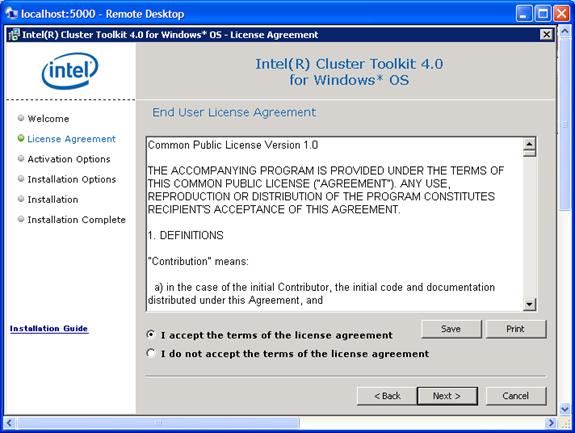Click Remote Desktop horizontal scroll left arrow
This screenshot has height=433, width=575.
pyautogui.click(x=9, y=423)
